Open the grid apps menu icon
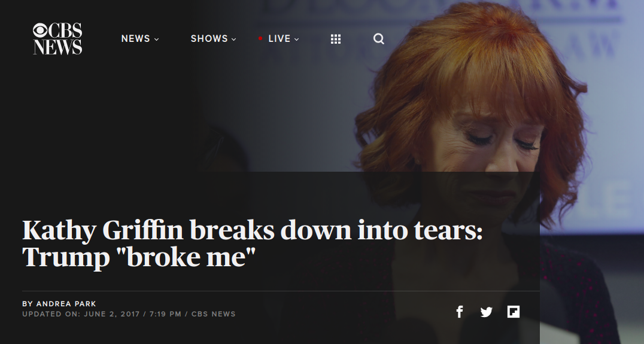 coord(336,39)
